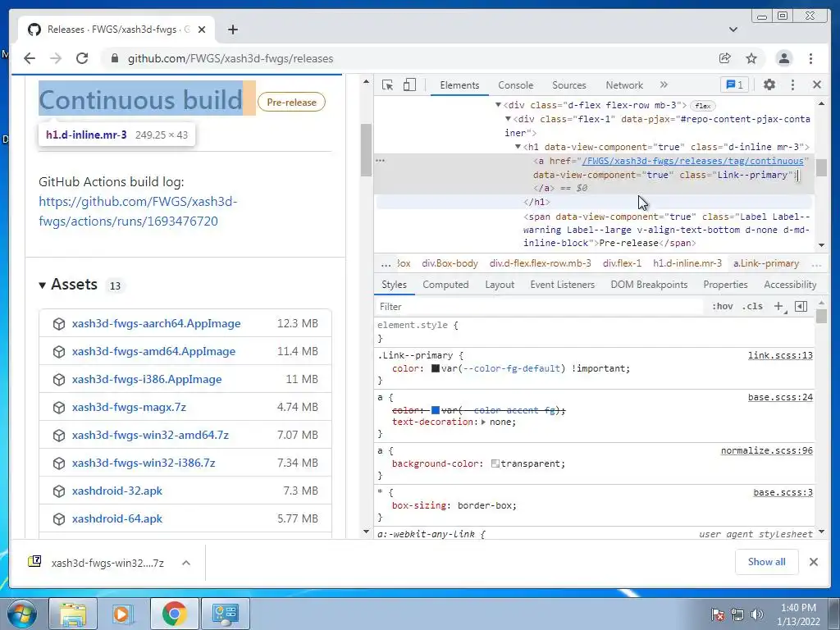Screen dimensions: 840x630
Task: Download xash3d-fwgs-win32-amd64.7z
Action: point(150,435)
